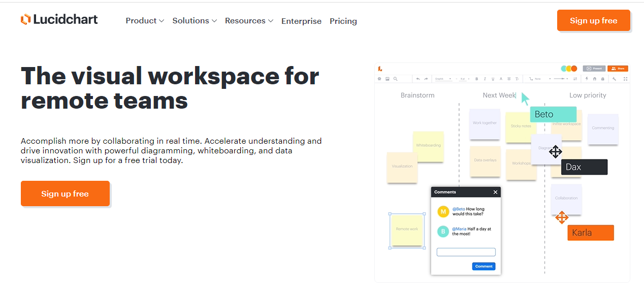644x292 pixels.
Task: Close the Comments popup with the X
Action: coord(495,192)
